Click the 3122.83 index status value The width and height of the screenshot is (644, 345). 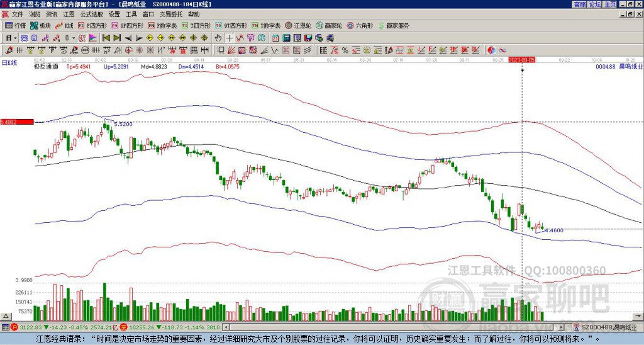point(30,327)
